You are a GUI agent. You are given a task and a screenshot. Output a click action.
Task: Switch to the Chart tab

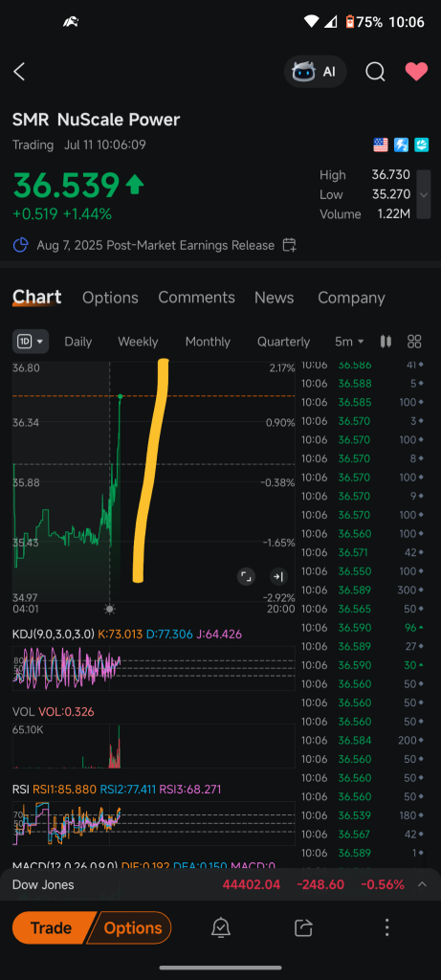pos(37,298)
